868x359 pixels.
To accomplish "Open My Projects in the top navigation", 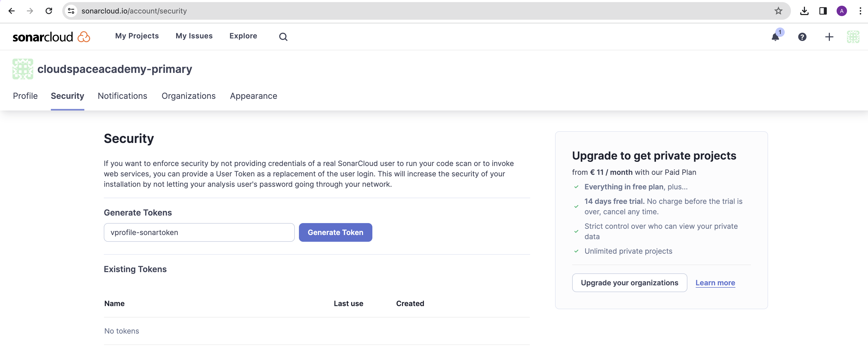I will click(x=137, y=36).
